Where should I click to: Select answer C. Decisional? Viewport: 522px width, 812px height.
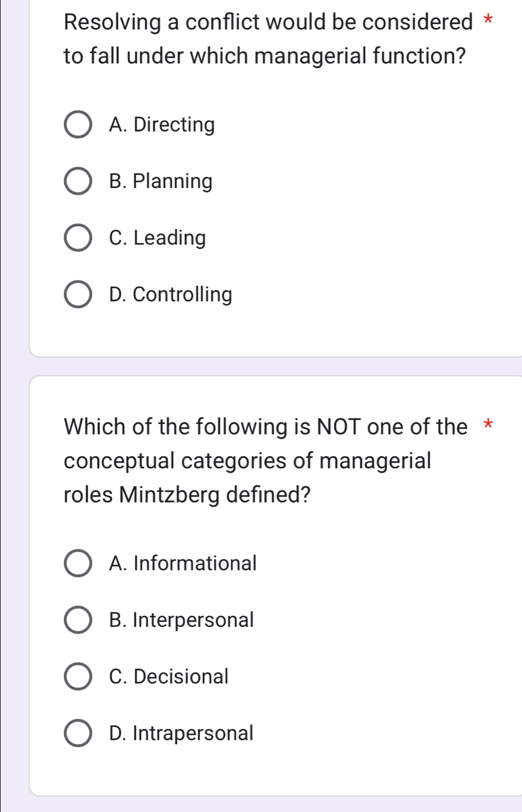point(78,676)
